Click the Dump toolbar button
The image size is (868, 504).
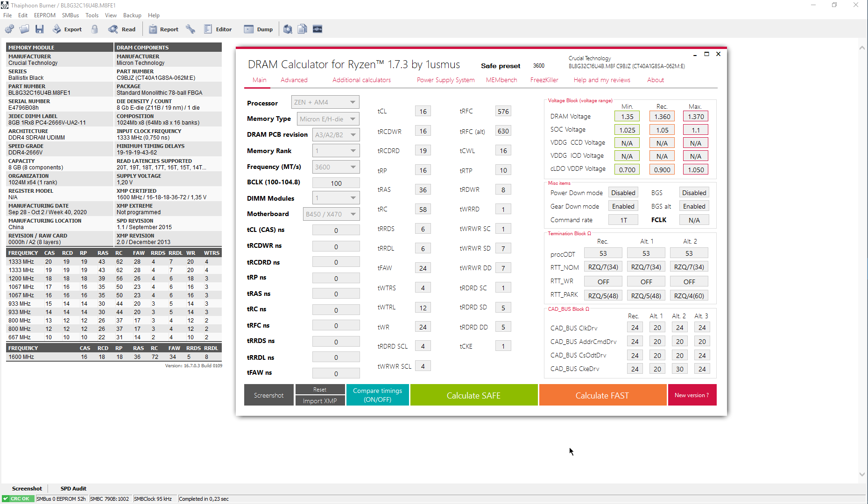(x=258, y=29)
